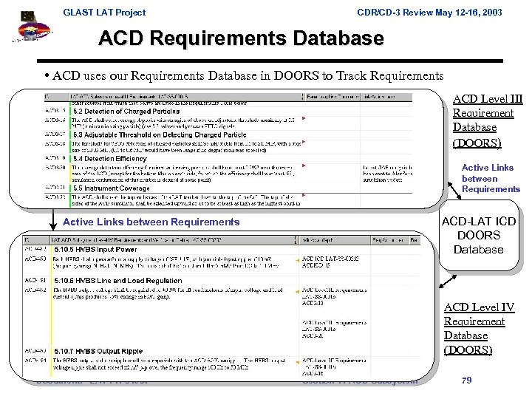Click red link flag below 5.2 Detection heading

point(304,118)
